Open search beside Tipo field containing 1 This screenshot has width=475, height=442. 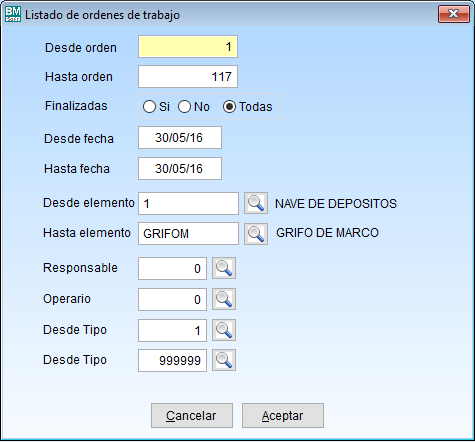(224, 330)
